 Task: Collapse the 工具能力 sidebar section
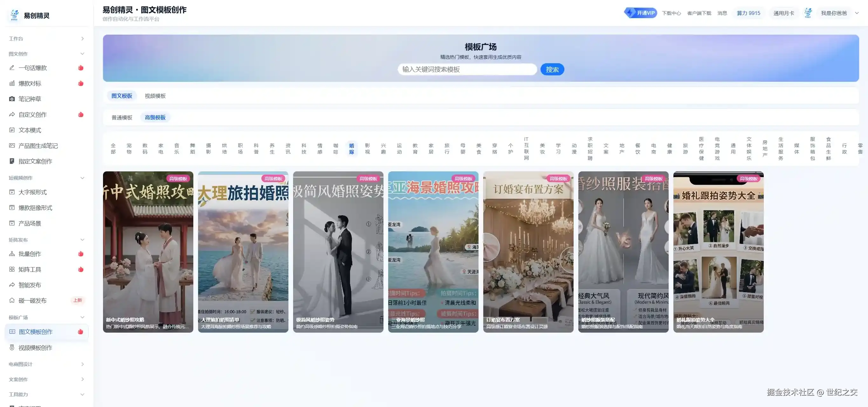click(46, 394)
